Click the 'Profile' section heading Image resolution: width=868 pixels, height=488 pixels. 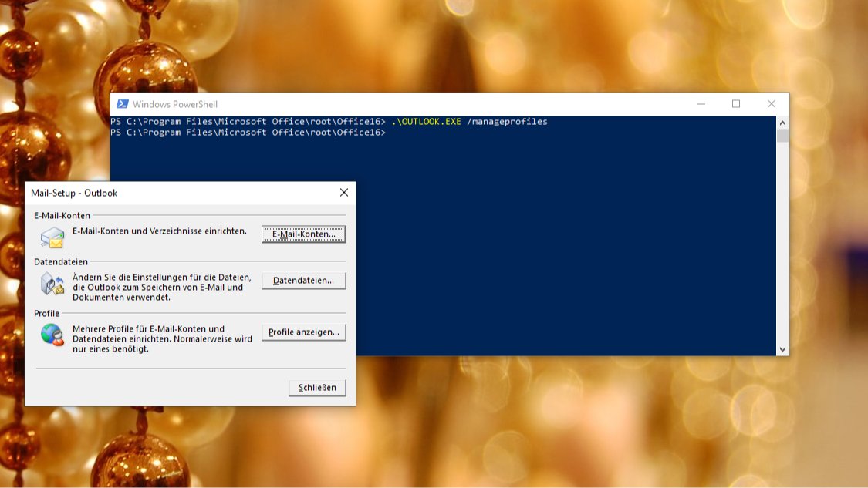(x=46, y=313)
